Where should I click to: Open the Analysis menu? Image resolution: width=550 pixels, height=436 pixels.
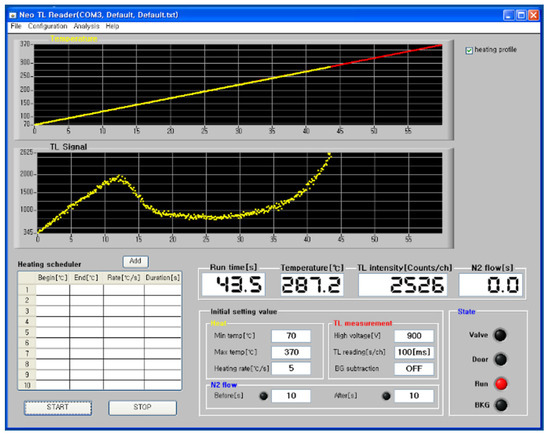86,26
